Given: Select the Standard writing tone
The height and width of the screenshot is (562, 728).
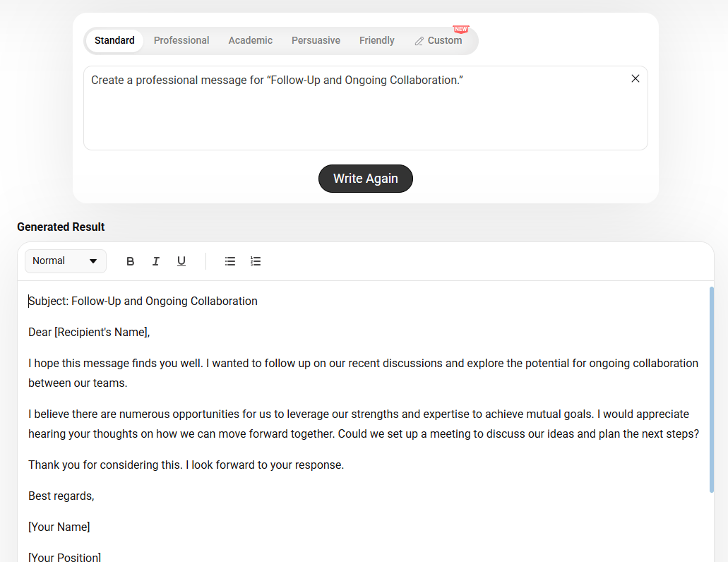Looking at the screenshot, I should click(x=114, y=40).
